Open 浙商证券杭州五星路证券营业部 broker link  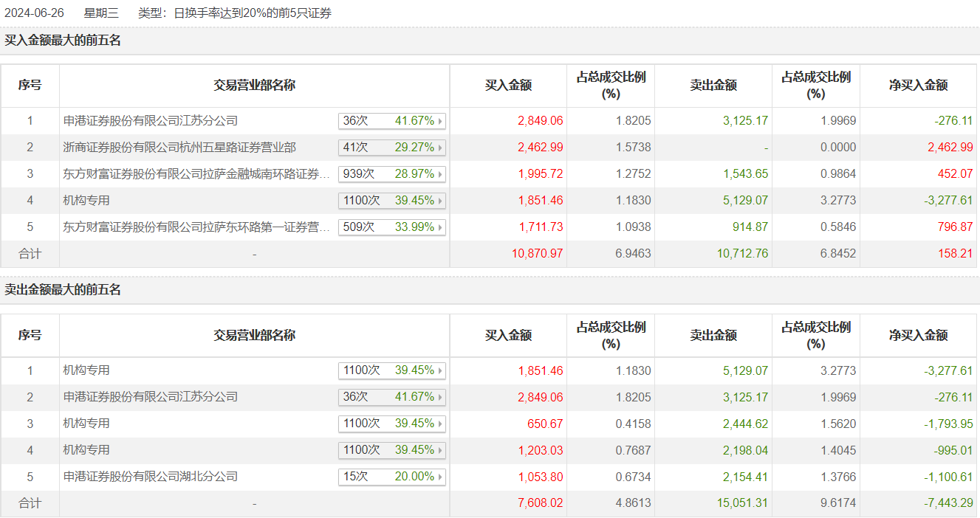(179, 148)
